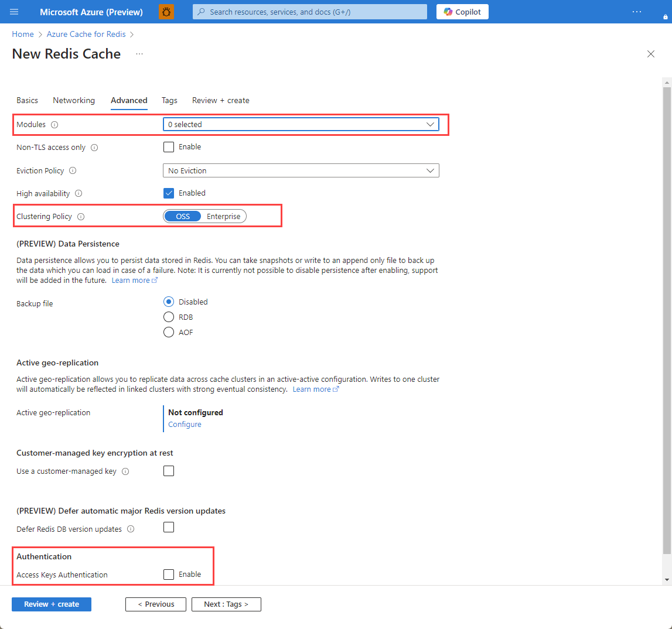Select OSS clustering policy
The width and height of the screenshot is (672, 629).
coord(183,216)
